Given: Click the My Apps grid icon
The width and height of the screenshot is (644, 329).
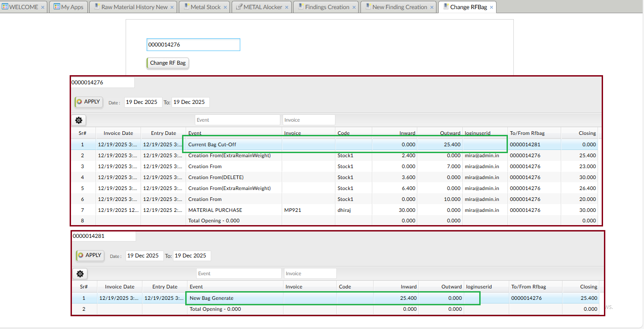Looking at the screenshot, I should (x=57, y=7).
